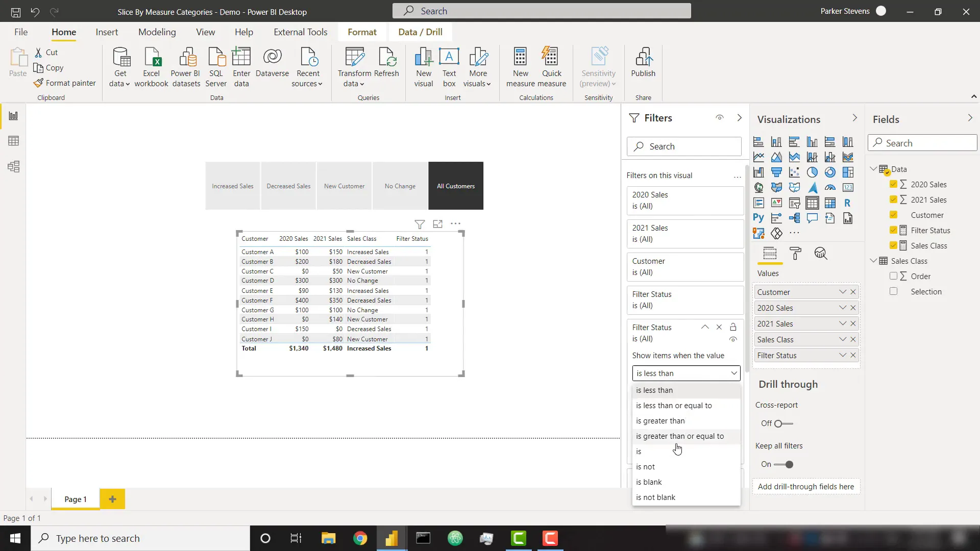
Task: Open the Python visual
Action: (x=758, y=217)
